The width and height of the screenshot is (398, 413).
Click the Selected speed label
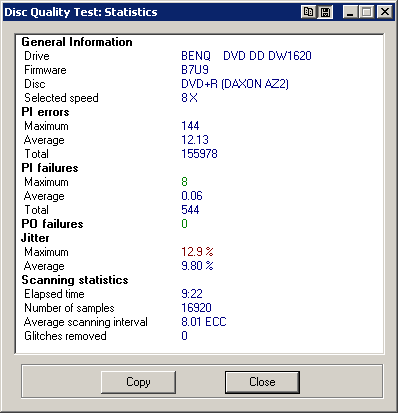(x=61, y=98)
